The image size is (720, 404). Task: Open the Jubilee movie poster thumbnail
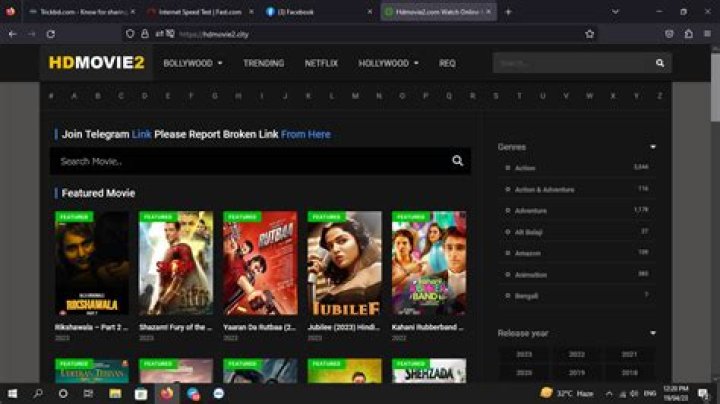tap(344, 263)
